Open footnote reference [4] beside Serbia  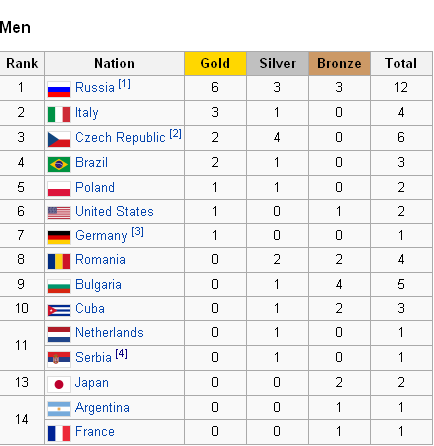(x=122, y=353)
